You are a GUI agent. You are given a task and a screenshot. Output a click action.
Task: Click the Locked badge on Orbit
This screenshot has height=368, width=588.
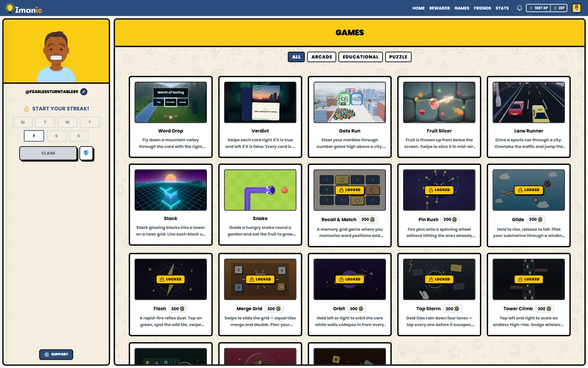(349, 279)
